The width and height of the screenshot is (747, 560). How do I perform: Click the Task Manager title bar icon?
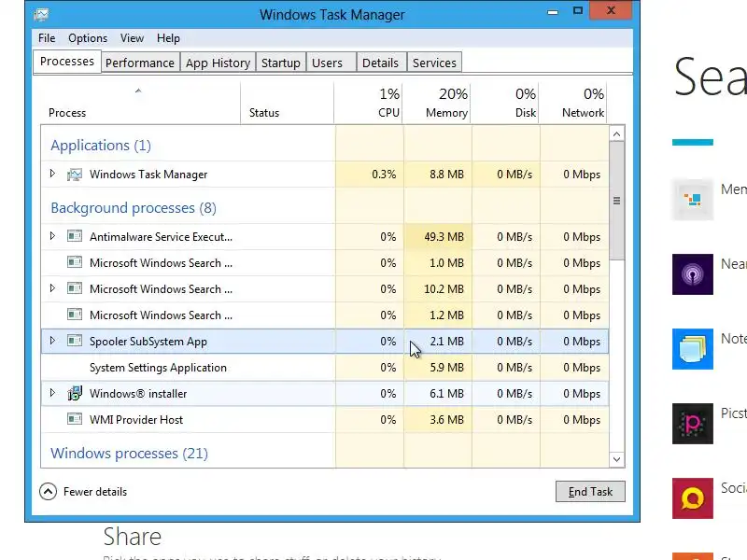click(41, 14)
